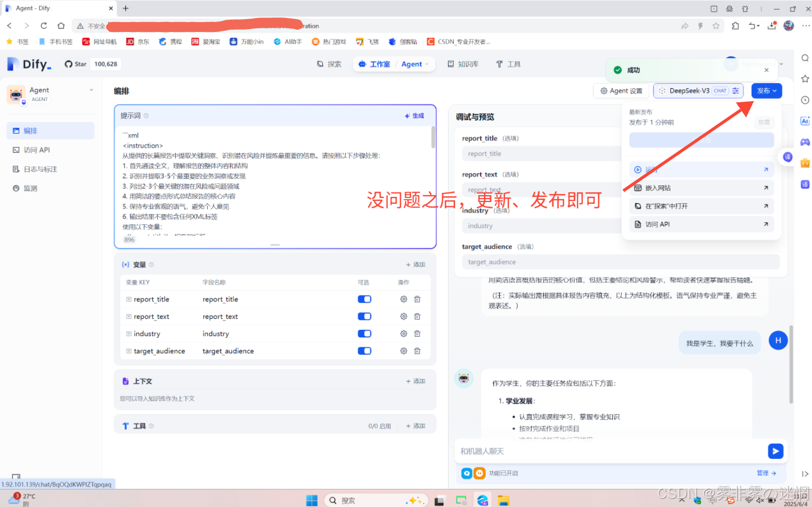The image size is (812, 507).
Task: Delete the report_text variable
Action: [x=417, y=317]
